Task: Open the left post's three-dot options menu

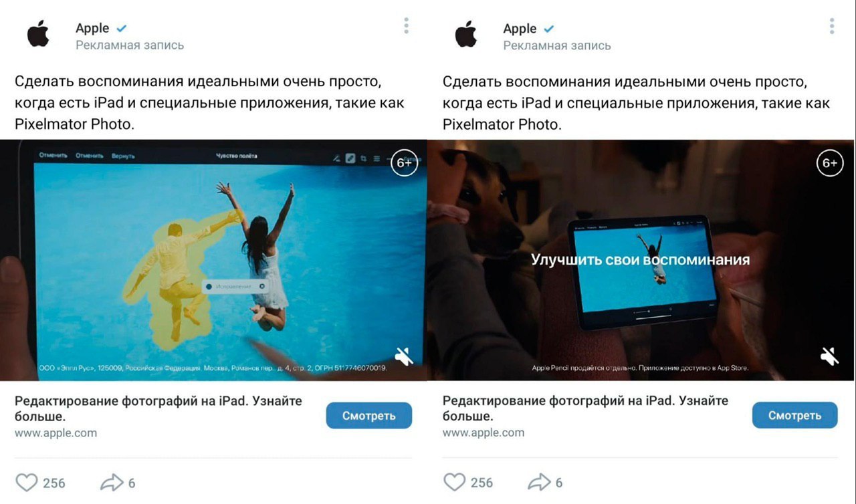Action: pyautogui.click(x=406, y=26)
